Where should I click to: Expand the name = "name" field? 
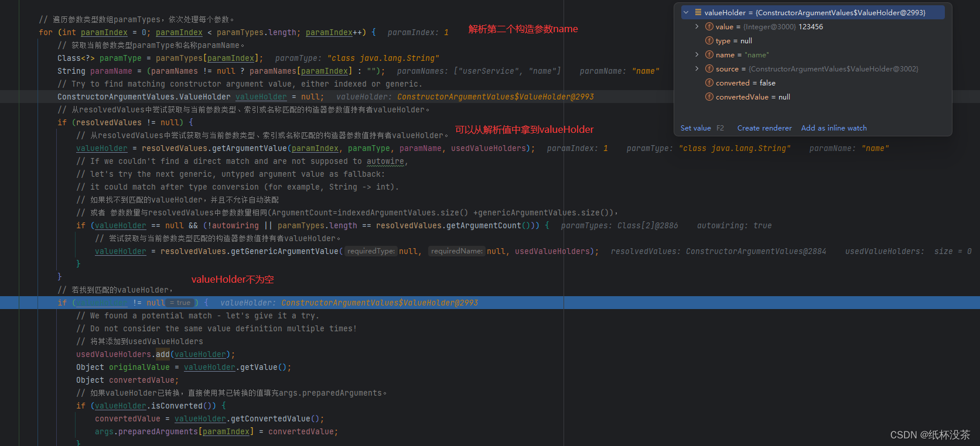click(696, 54)
